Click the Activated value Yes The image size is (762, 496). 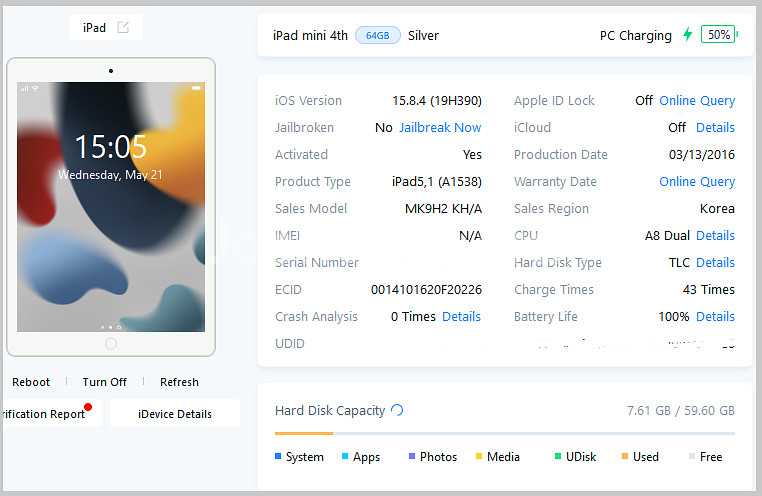pos(472,154)
